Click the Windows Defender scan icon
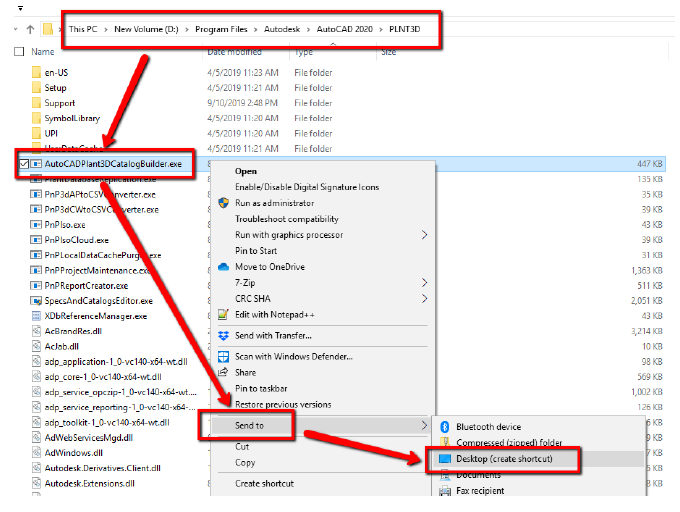 click(223, 356)
